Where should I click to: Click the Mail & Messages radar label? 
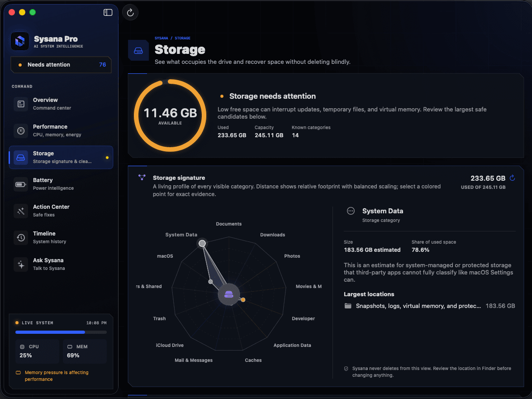tap(194, 361)
